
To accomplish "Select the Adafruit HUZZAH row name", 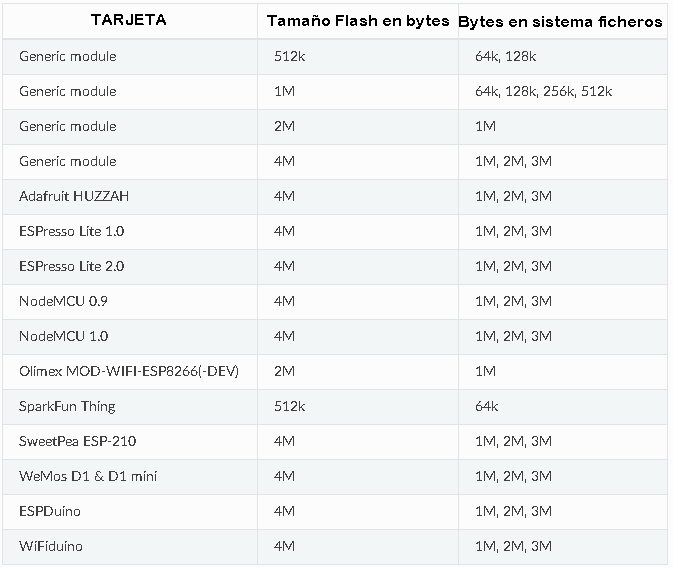I will (x=74, y=196).
